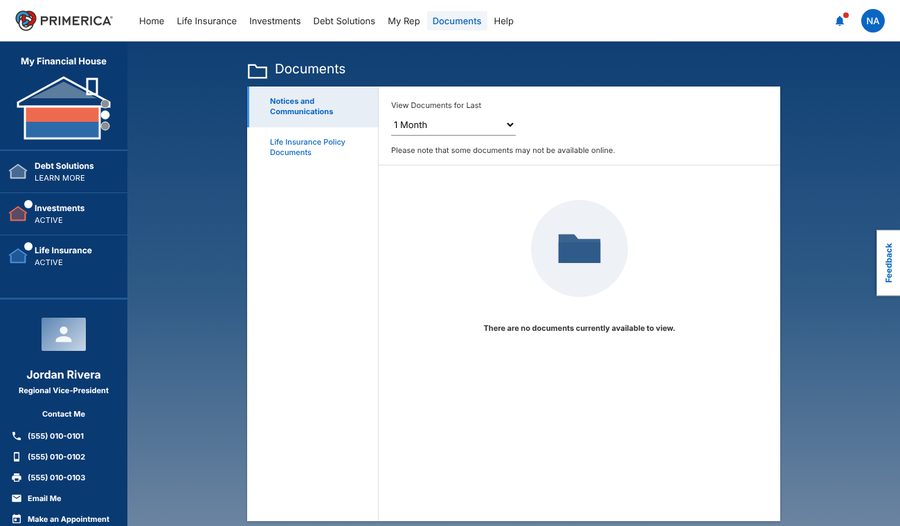The width and height of the screenshot is (900, 526).
Task: Open the NA profile avatar menu
Action: pos(872,21)
